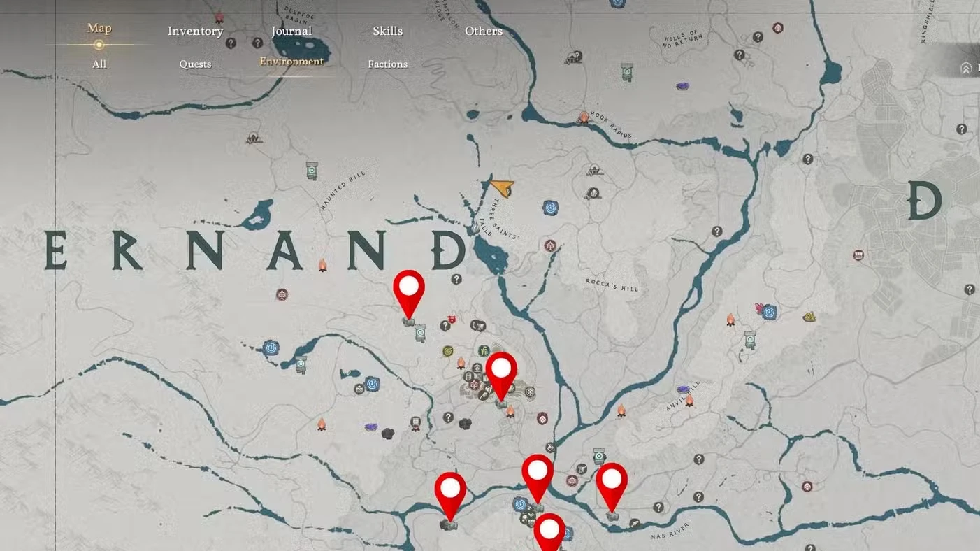The height and width of the screenshot is (551, 980).
Task: Click campfire beside the letter A in ERNAND
Action: point(322,265)
